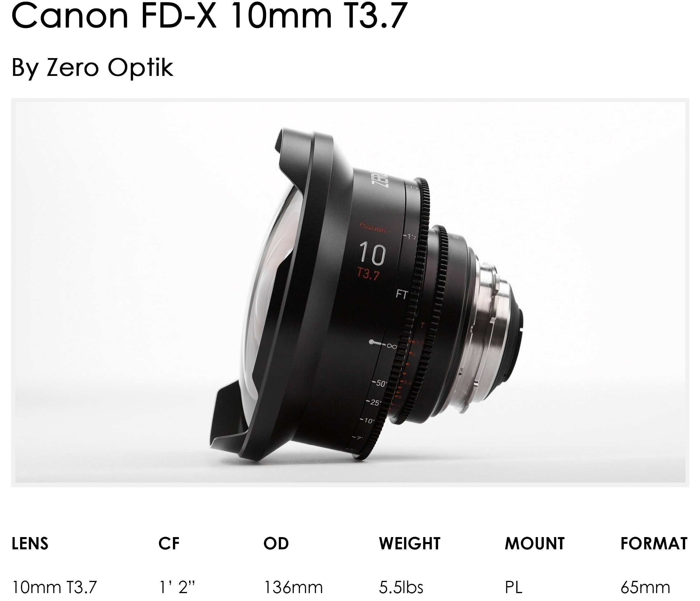Screen dimensions: 700x601
Task: Click the FORMAT column header
Action: [654, 543]
